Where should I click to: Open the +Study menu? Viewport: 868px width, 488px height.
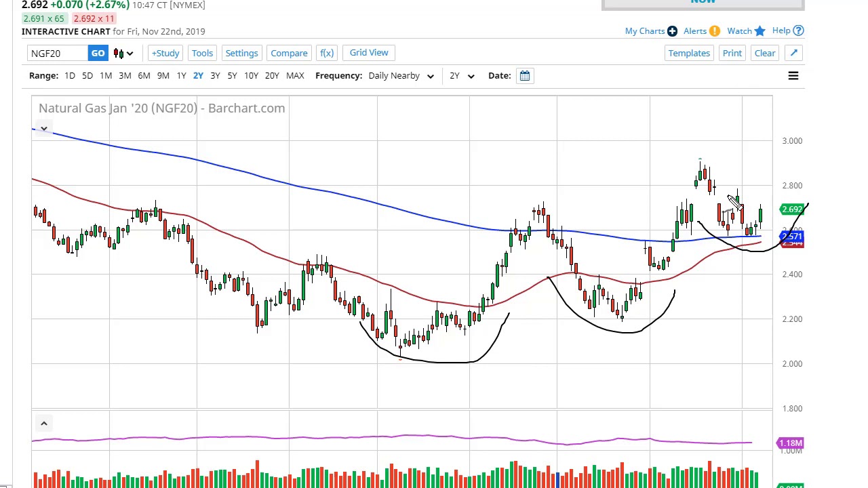tap(165, 53)
